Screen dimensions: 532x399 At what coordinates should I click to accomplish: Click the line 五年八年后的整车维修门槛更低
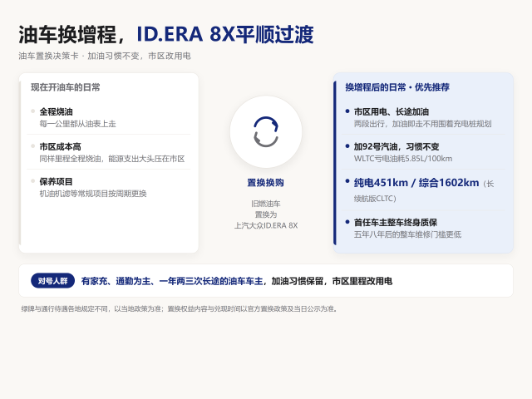click(x=407, y=234)
